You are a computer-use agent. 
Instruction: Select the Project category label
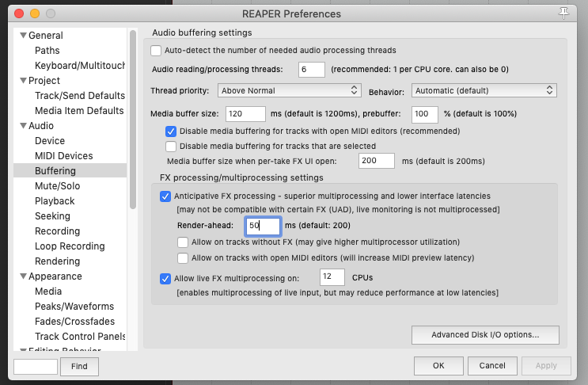pyautogui.click(x=44, y=80)
